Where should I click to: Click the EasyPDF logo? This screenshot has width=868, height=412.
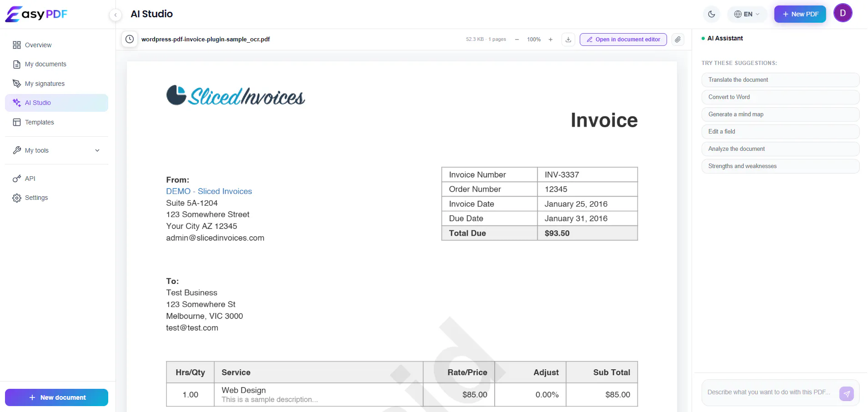(x=36, y=14)
